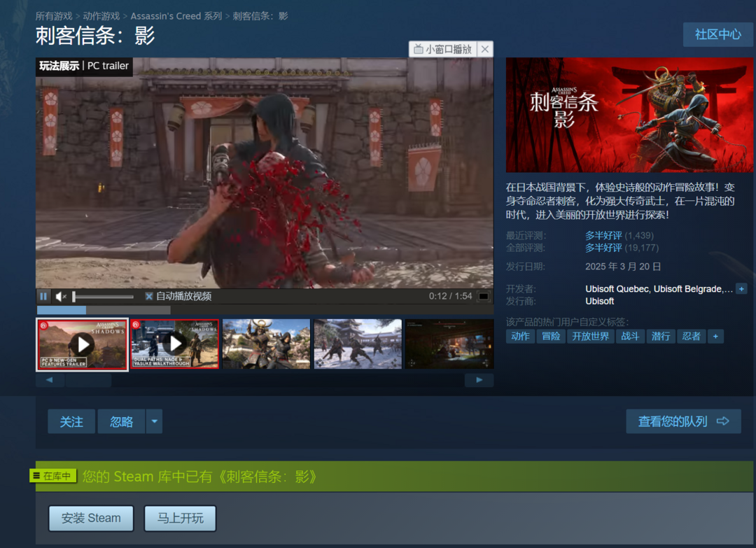Unmute the video speaker icon
This screenshot has width=756, height=548.
click(61, 297)
